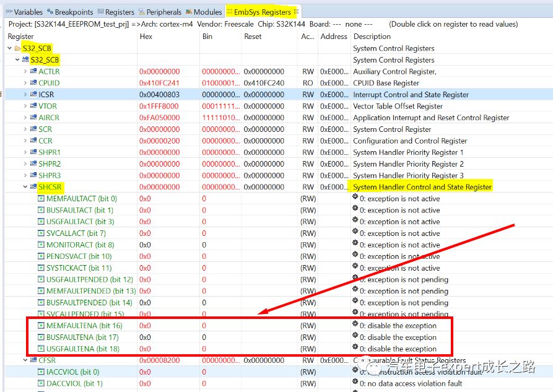Click the SCR register icon
Screen dimensions: 553x392
pos(33,129)
